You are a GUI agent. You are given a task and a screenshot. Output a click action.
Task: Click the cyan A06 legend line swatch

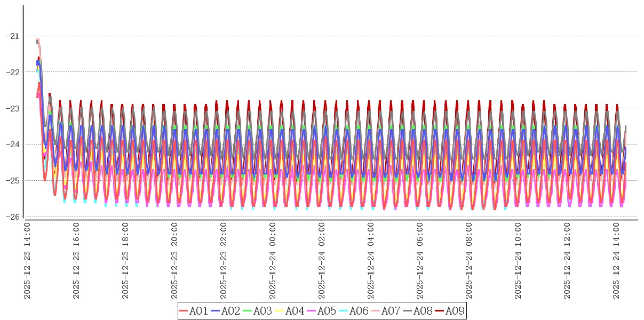(344, 311)
